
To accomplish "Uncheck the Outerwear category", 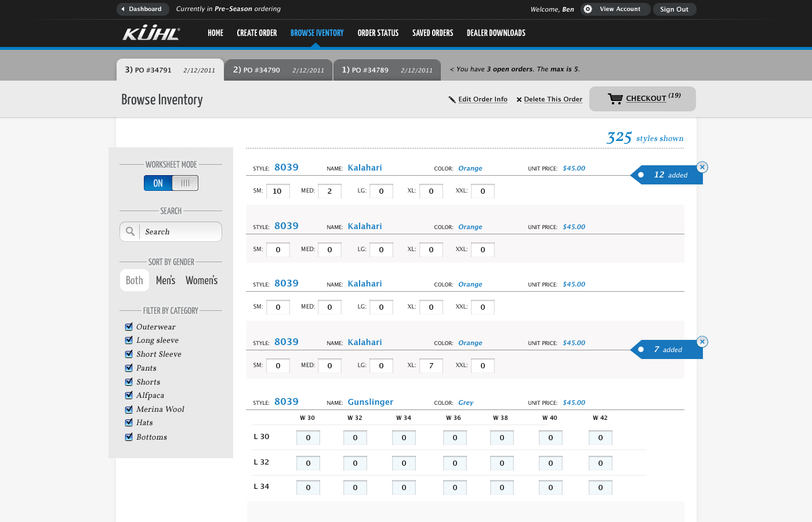I will point(129,327).
